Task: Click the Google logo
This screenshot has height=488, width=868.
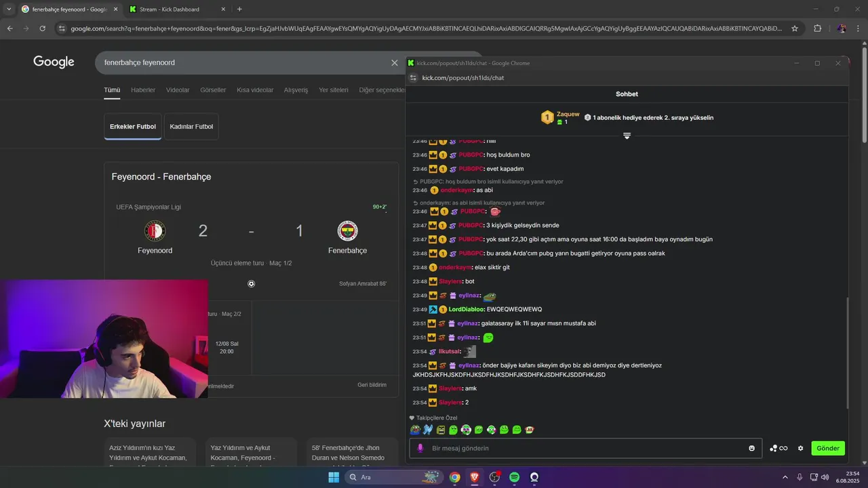Action: click(x=54, y=62)
